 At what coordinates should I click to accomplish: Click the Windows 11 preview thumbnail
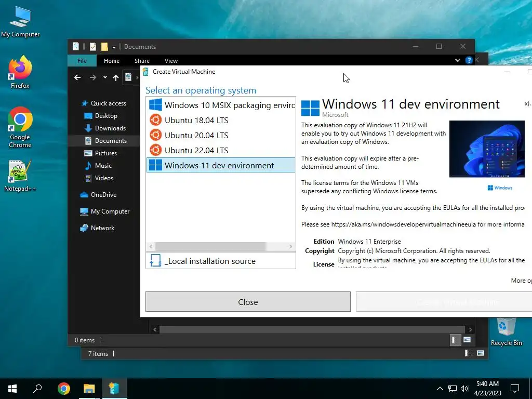[x=487, y=149]
